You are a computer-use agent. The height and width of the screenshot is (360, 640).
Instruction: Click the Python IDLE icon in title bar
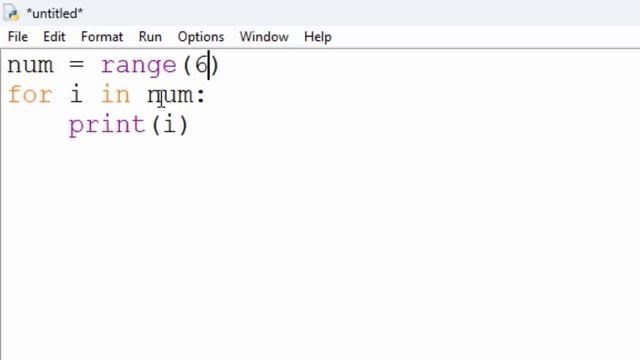point(11,13)
